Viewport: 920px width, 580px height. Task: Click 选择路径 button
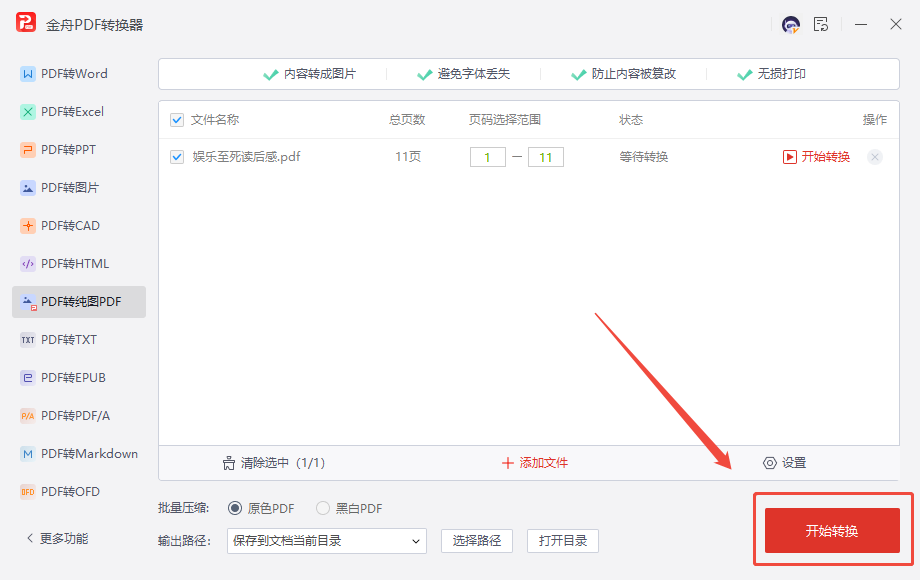coord(477,541)
